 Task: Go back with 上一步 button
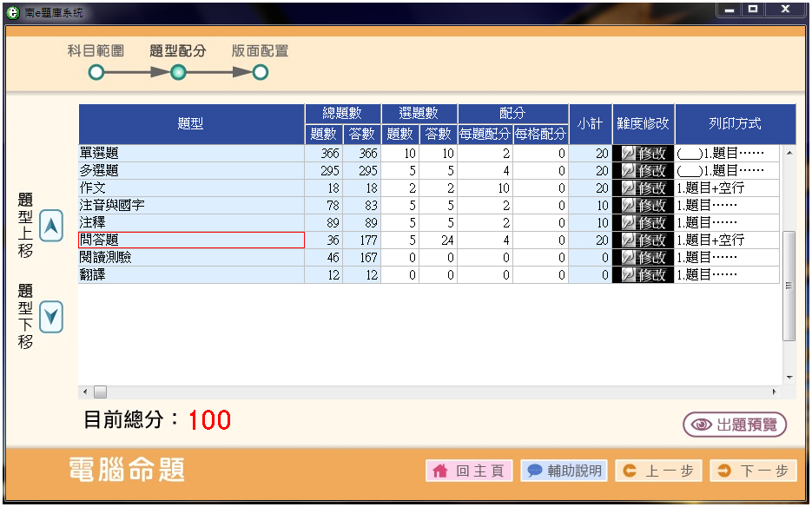tap(658, 471)
